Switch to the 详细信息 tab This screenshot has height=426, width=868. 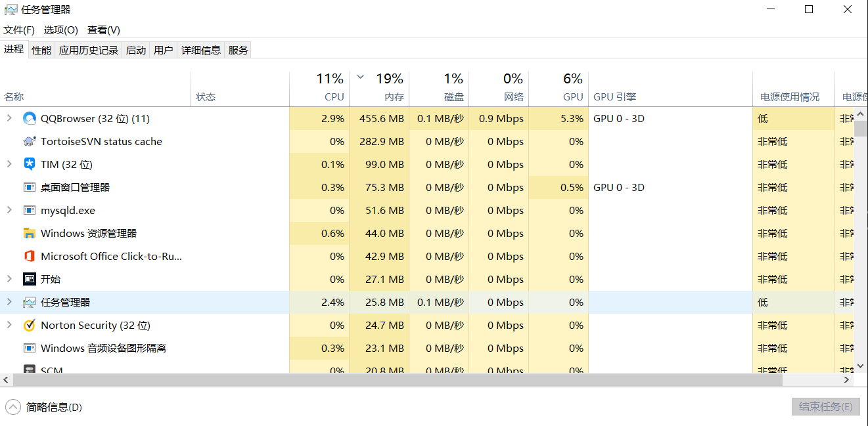(x=201, y=50)
